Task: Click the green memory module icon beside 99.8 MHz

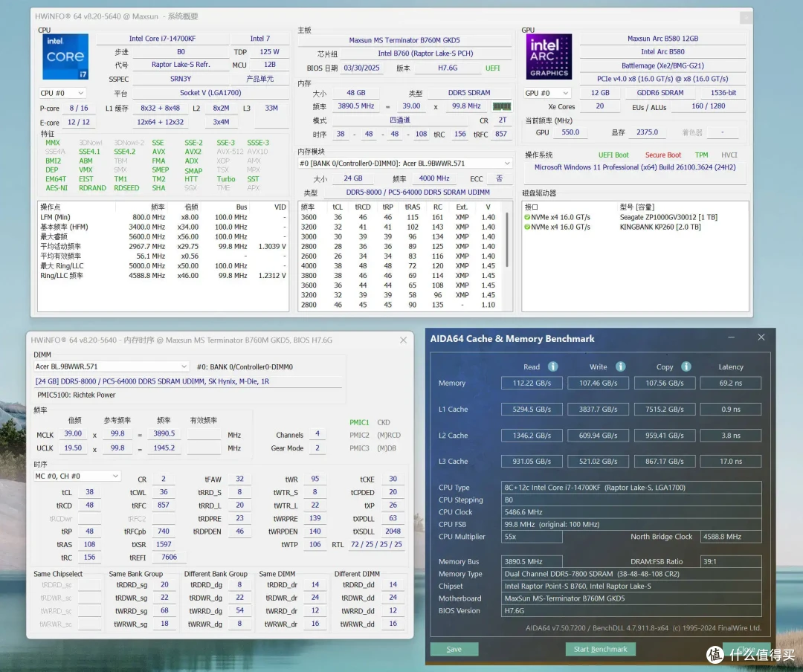Action: click(x=502, y=106)
